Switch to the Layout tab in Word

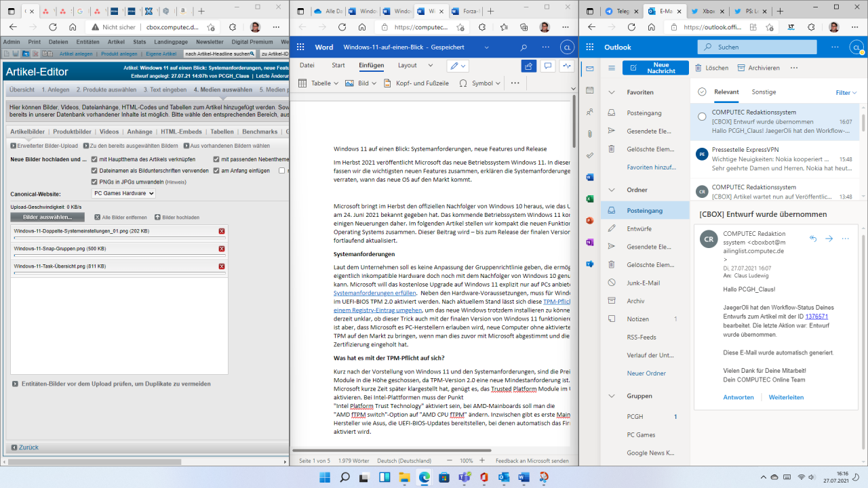tap(408, 66)
